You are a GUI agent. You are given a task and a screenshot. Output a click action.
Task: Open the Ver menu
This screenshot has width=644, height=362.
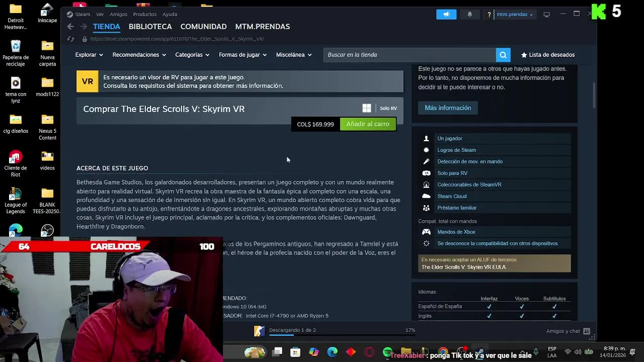tap(100, 15)
